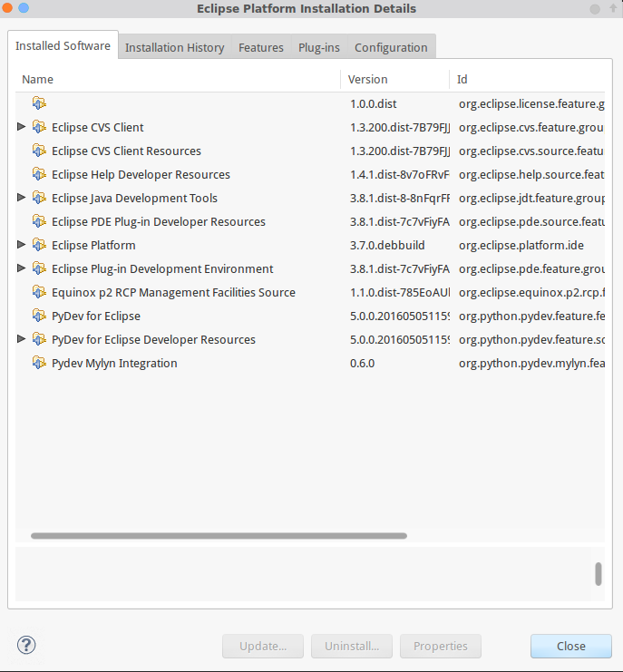The height and width of the screenshot is (672, 623).
Task: Open the Features tab
Action: 261,47
